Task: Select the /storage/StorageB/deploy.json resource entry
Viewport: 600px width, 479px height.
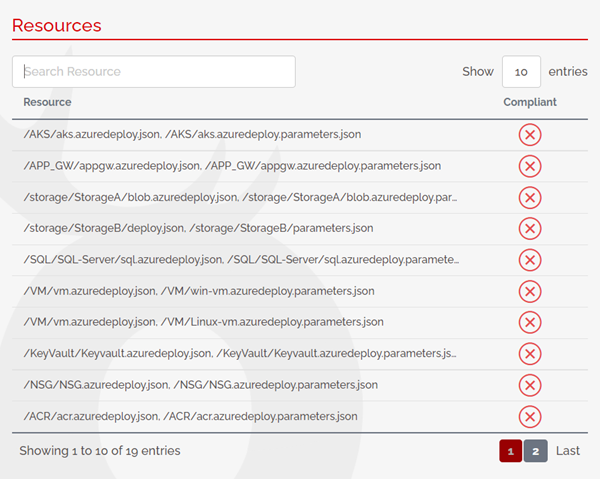Action: (x=198, y=228)
